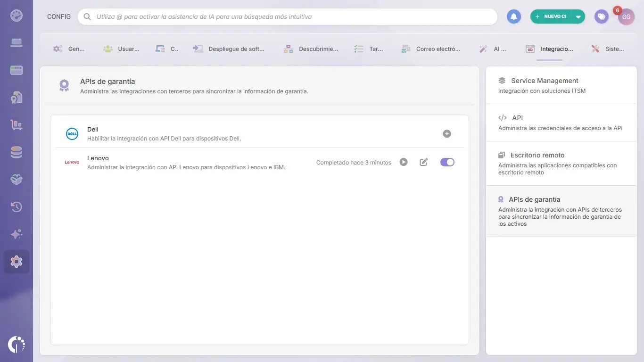Open the notifications bell
Image resolution: width=644 pixels, height=362 pixels.
(514, 16)
